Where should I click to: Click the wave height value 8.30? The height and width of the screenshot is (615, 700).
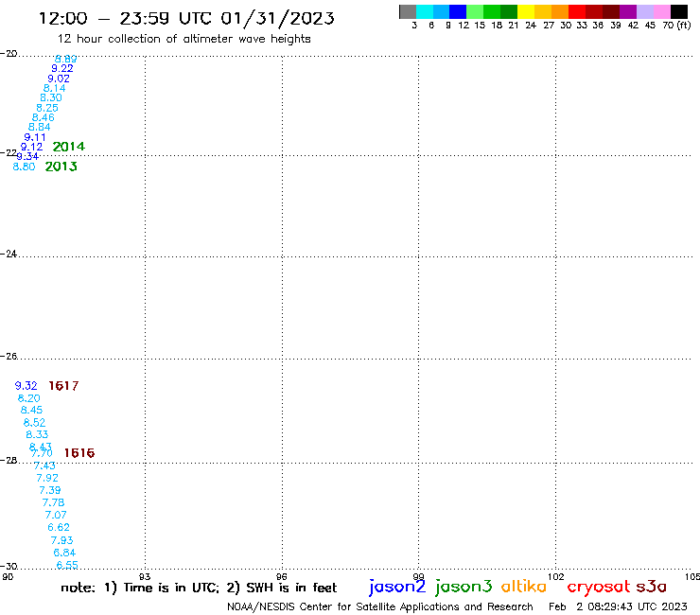[51, 97]
